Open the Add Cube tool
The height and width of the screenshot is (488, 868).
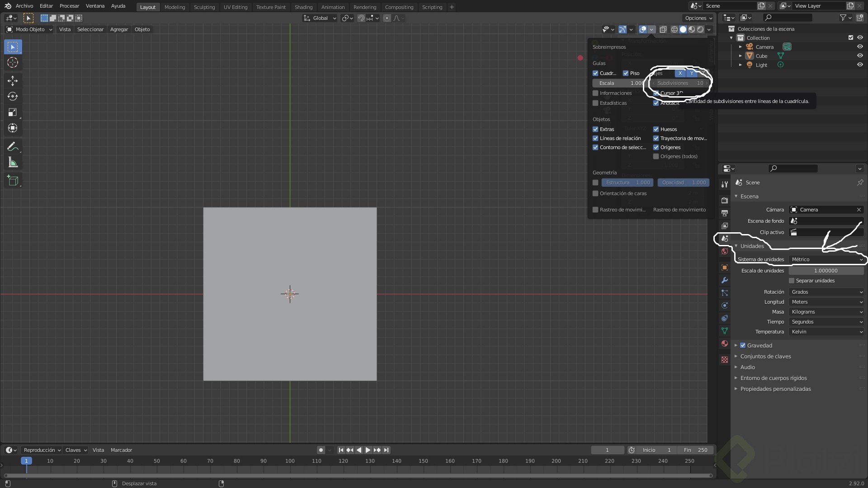tap(13, 181)
